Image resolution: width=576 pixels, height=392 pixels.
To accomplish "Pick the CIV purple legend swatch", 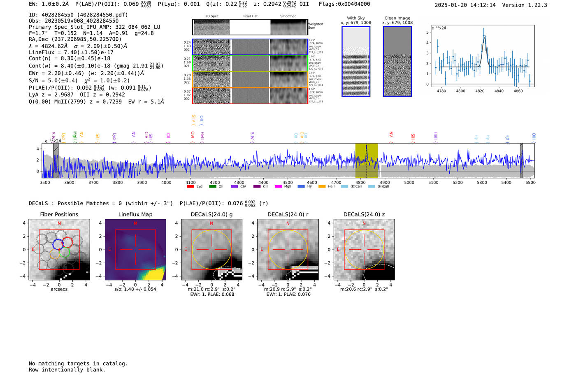I will pos(235,186).
